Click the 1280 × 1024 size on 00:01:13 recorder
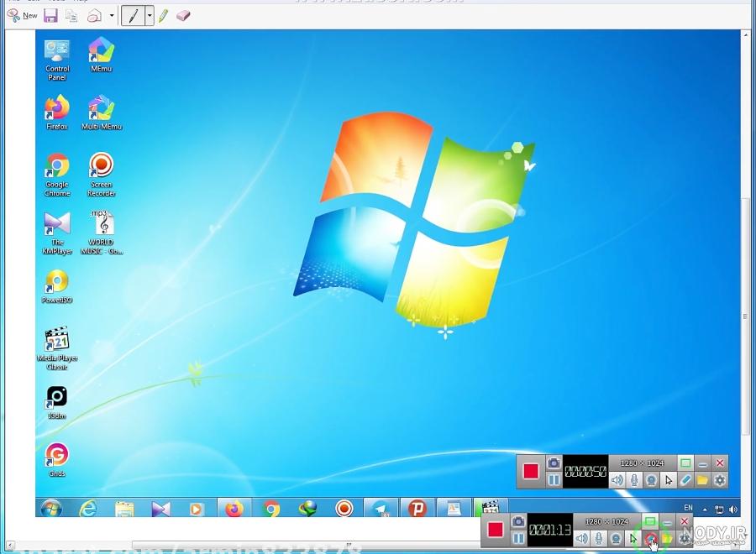 (x=606, y=522)
